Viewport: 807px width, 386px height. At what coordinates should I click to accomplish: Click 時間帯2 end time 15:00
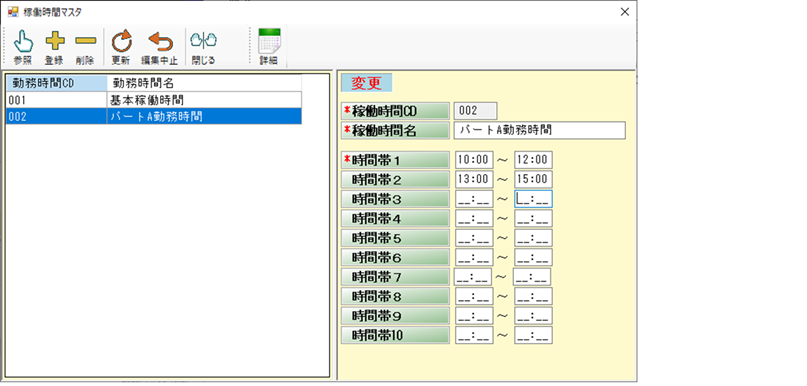click(533, 180)
